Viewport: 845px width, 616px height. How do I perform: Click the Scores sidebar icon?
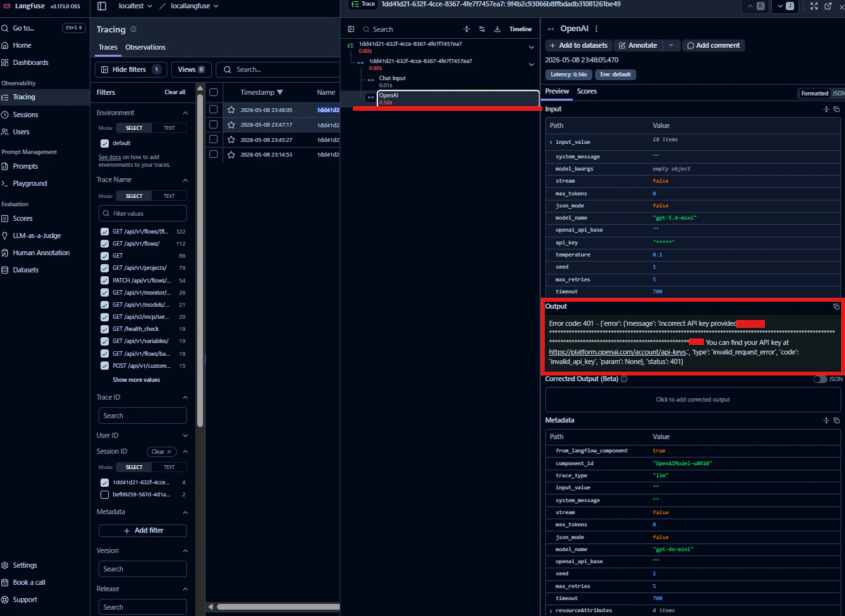pyautogui.click(x=5, y=218)
